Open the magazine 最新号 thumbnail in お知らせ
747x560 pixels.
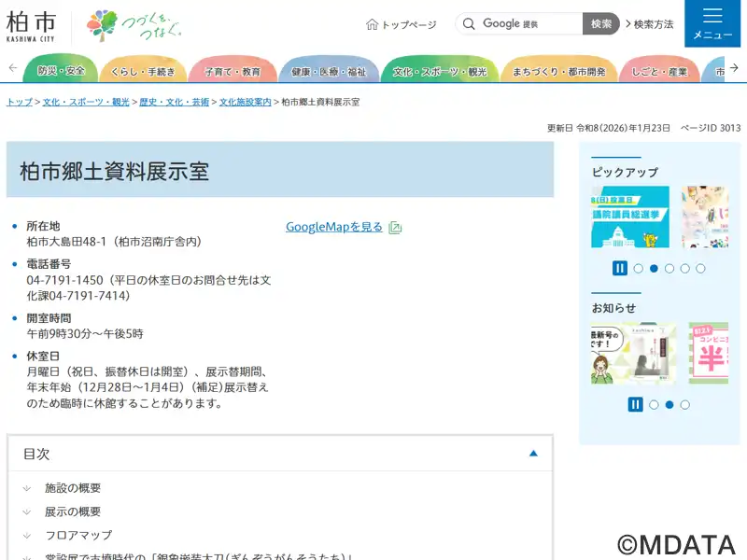[634, 353]
